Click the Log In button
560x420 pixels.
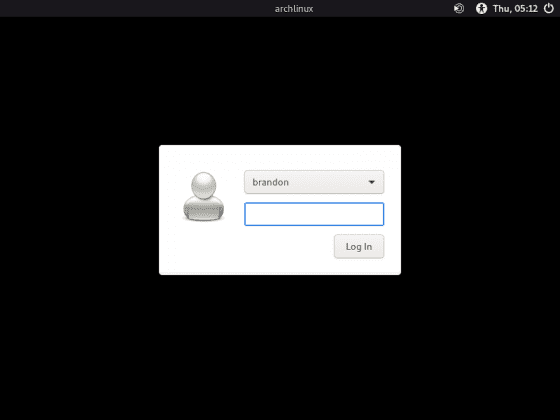coord(359,246)
